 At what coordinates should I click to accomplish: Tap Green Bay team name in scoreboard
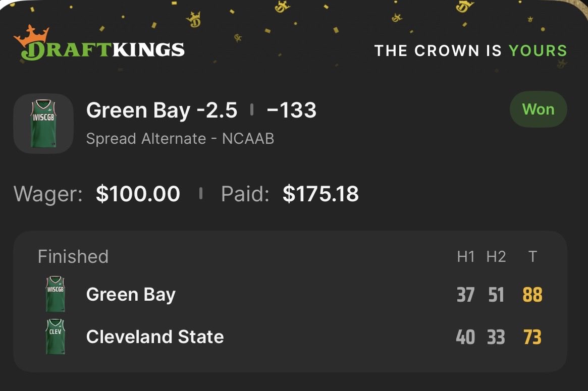(131, 295)
